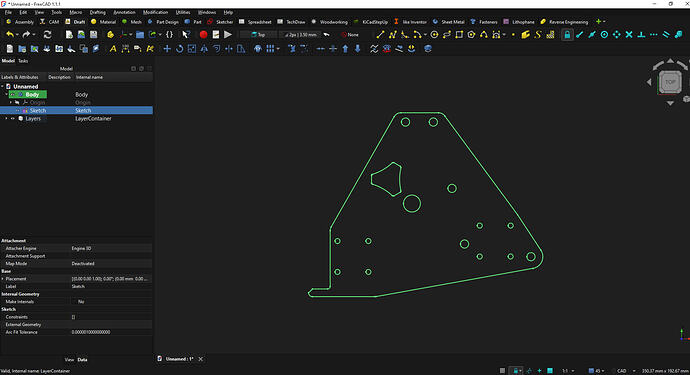
Task: Click the Mirror modification tool
Action: 204,49
